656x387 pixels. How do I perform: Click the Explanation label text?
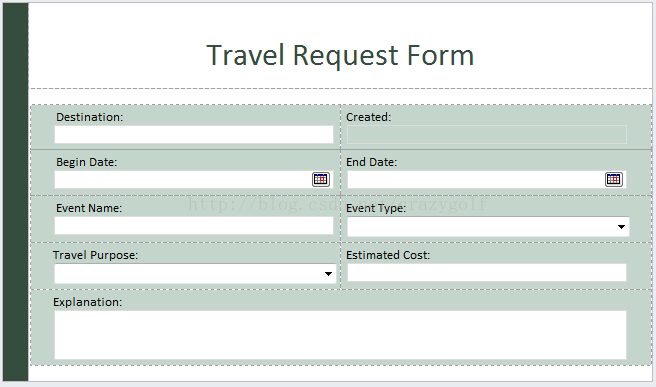coord(87,302)
